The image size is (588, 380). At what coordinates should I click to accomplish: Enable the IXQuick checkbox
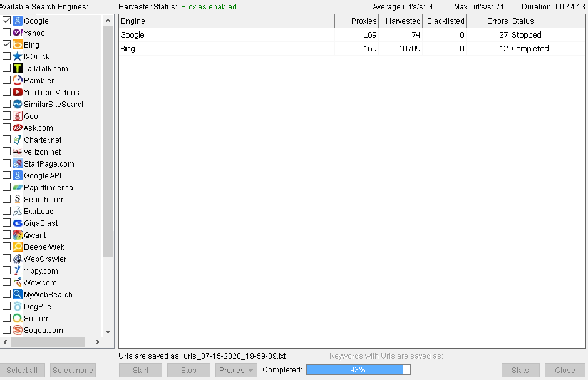click(x=6, y=56)
